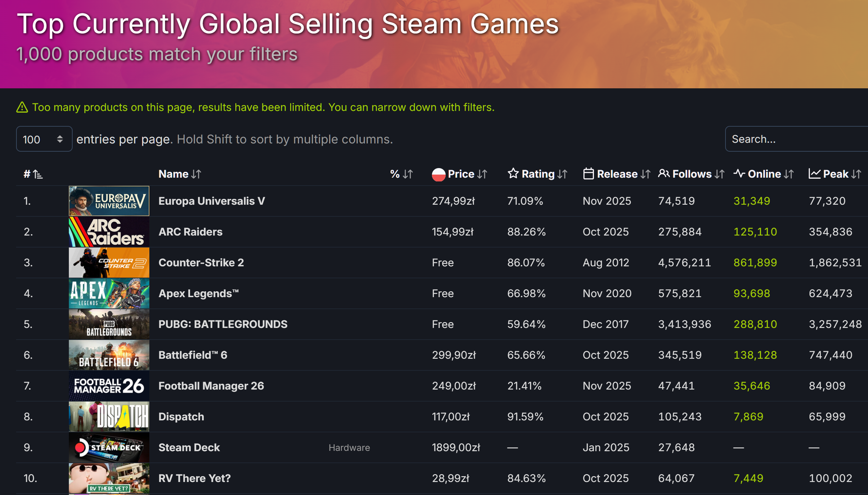Image resolution: width=868 pixels, height=495 pixels.
Task: Click the Steam Deck thumbnail image
Action: click(109, 447)
